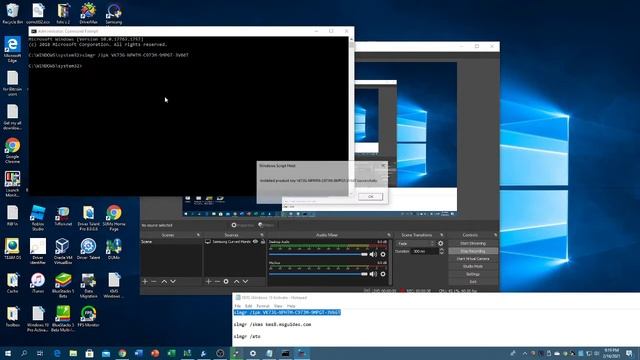
Task: Open Task View from the taskbar
Action: (40, 353)
